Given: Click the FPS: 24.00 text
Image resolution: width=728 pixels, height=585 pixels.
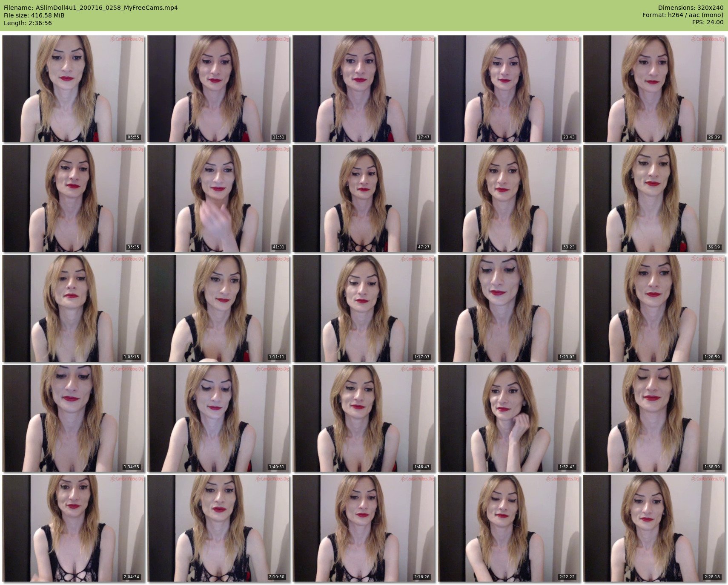Looking at the screenshot, I should click(x=708, y=22).
